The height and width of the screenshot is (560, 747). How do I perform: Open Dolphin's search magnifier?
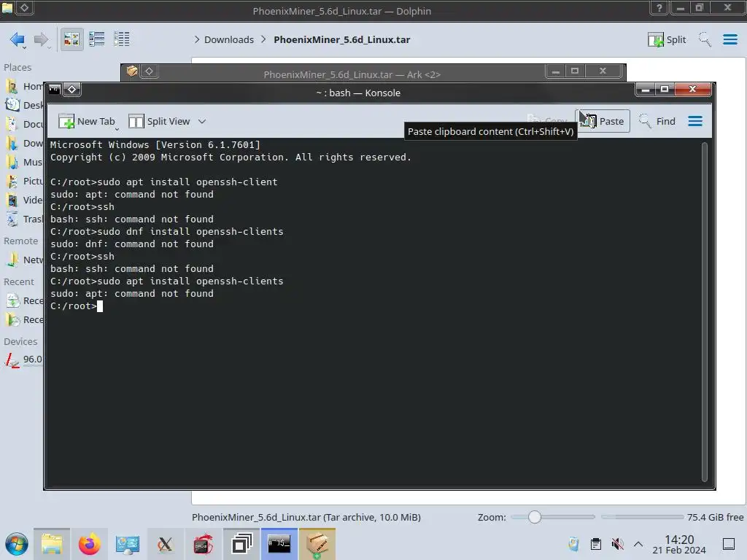(x=705, y=39)
